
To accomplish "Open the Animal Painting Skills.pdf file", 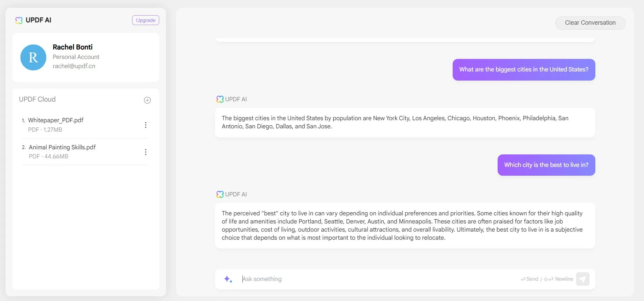I will [x=62, y=147].
